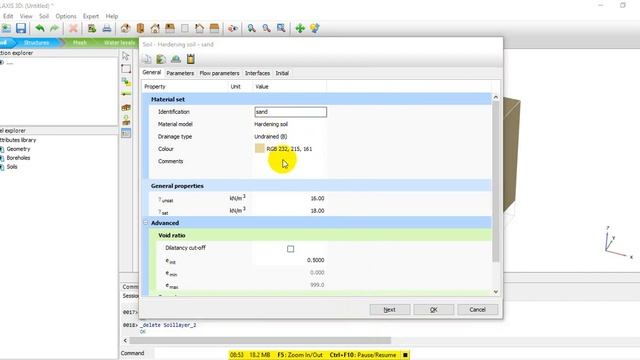
Task: Click the Cancel button
Action: click(477, 310)
